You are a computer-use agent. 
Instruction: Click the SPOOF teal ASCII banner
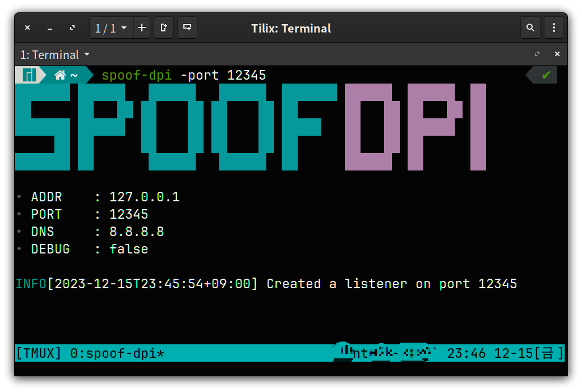tap(176, 127)
